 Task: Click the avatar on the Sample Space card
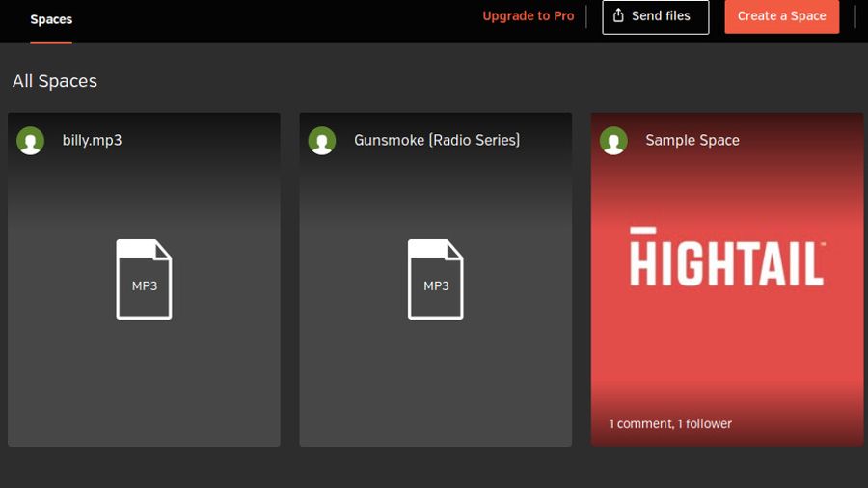click(x=613, y=141)
